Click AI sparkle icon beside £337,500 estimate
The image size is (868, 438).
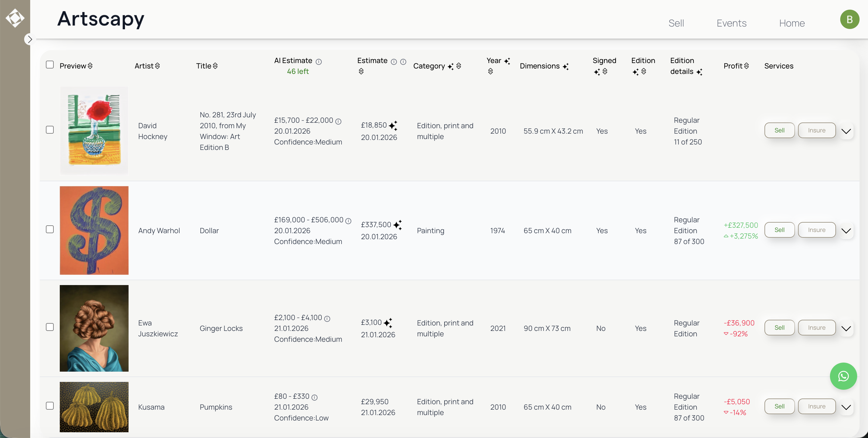coord(397,225)
